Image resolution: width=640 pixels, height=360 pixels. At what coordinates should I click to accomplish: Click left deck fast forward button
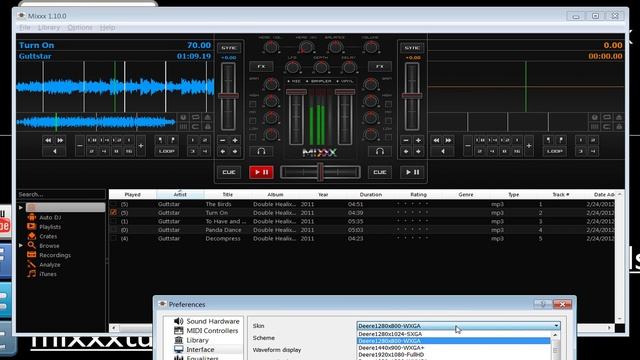60,140
